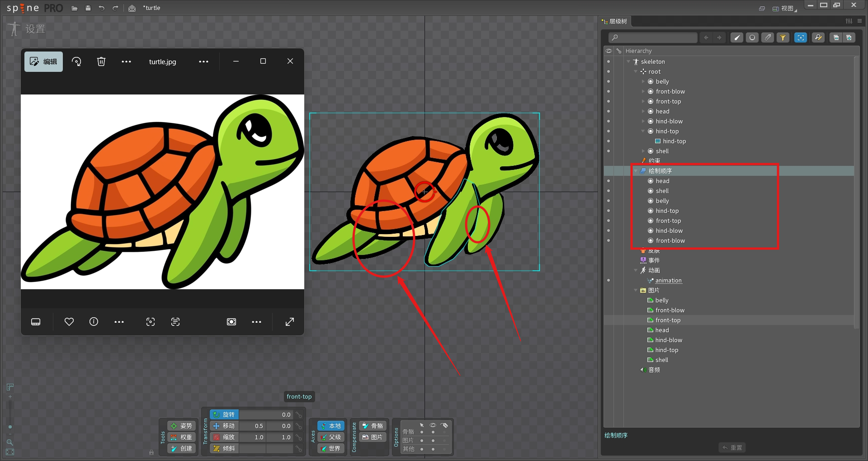868x461 pixels.
Task: Expand the hind-blow bone node
Action: pos(643,121)
